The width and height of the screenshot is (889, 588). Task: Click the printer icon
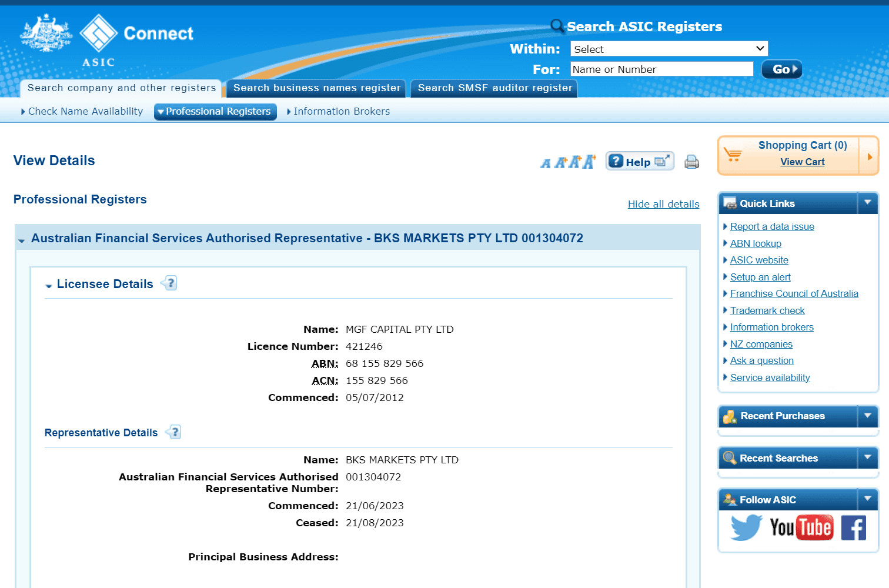(691, 162)
